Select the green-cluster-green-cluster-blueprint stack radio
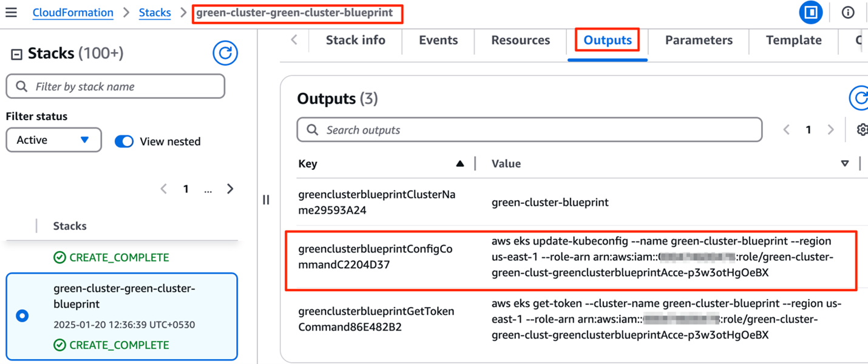Viewport: 868px width, 364px height. coord(22,315)
